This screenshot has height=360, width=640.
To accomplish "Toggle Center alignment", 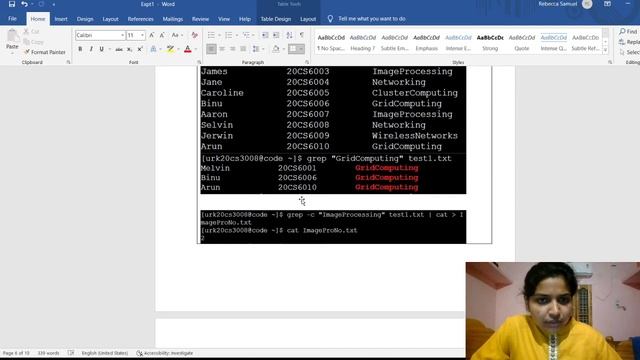I will tap(222, 49).
